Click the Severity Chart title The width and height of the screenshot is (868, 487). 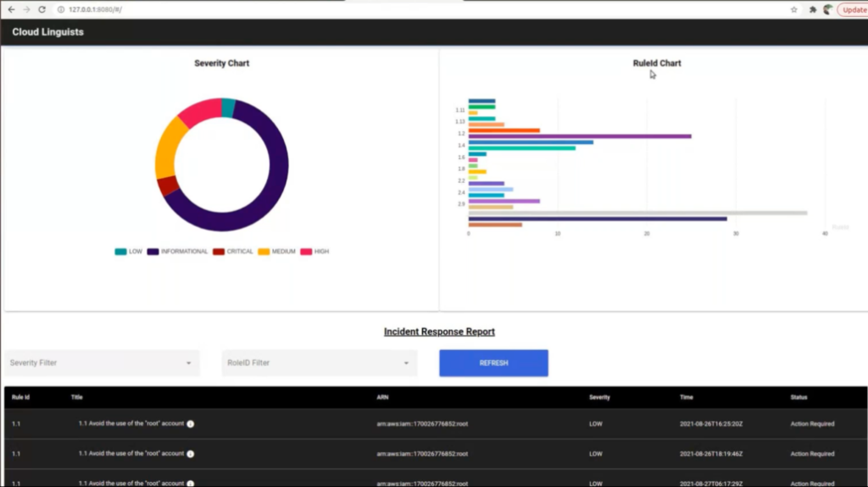point(221,63)
